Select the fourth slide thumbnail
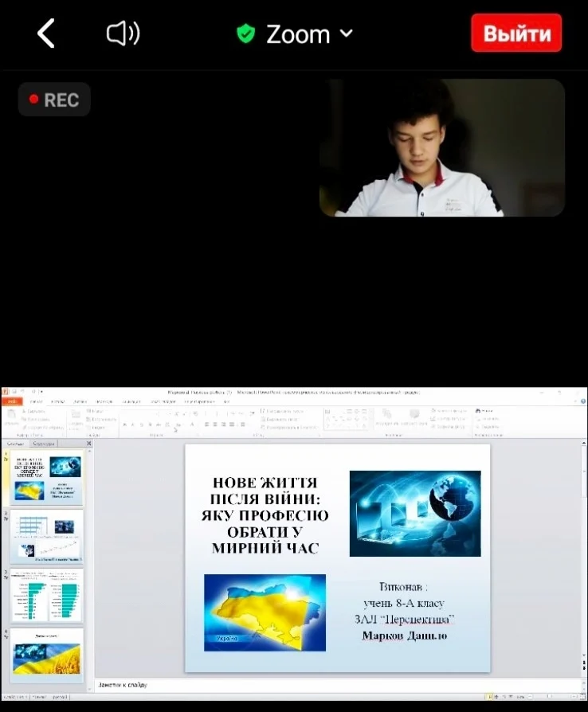588x712 pixels. [x=46, y=654]
